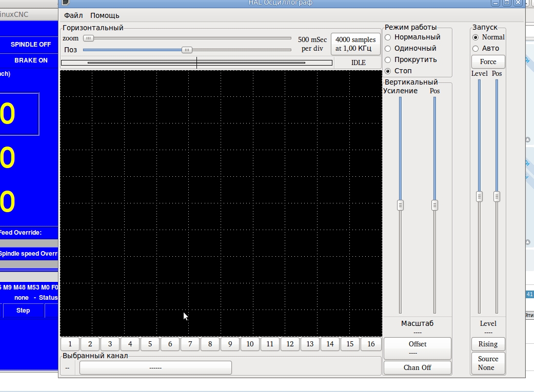Screen dimensions: 534x392
Task: Click the Feed Override bar in LinuxCNC
Action: (29, 243)
